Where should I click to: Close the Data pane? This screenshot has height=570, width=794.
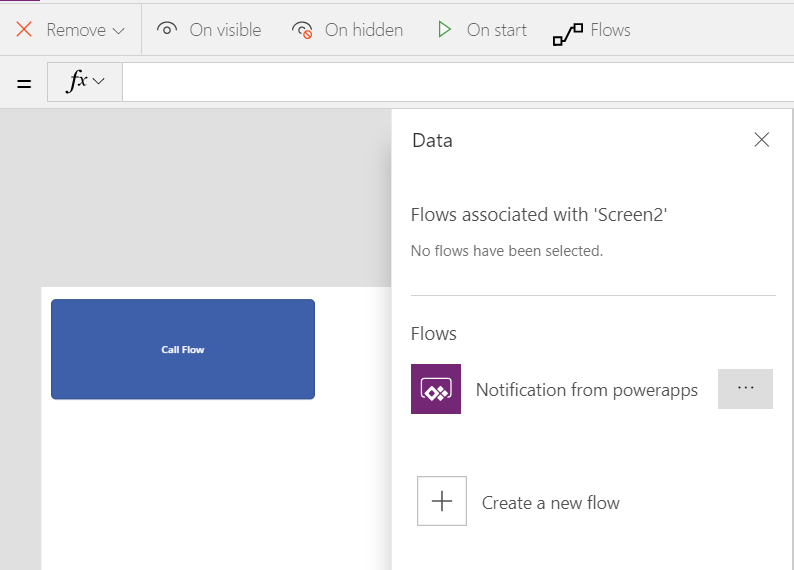[x=762, y=140]
